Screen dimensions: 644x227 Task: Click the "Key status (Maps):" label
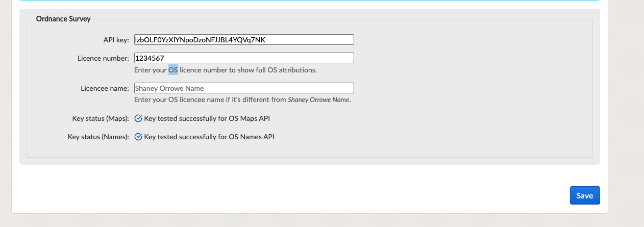point(101,118)
